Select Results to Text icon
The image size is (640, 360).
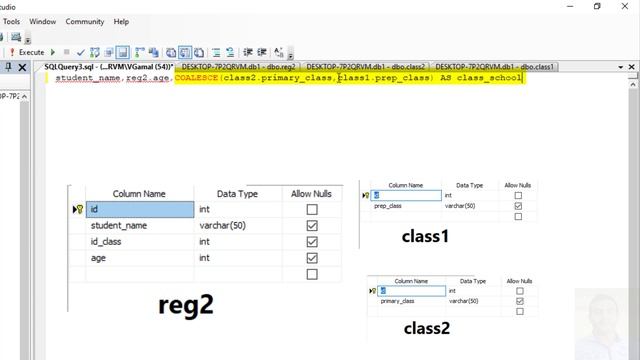pyautogui.click(x=171, y=53)
